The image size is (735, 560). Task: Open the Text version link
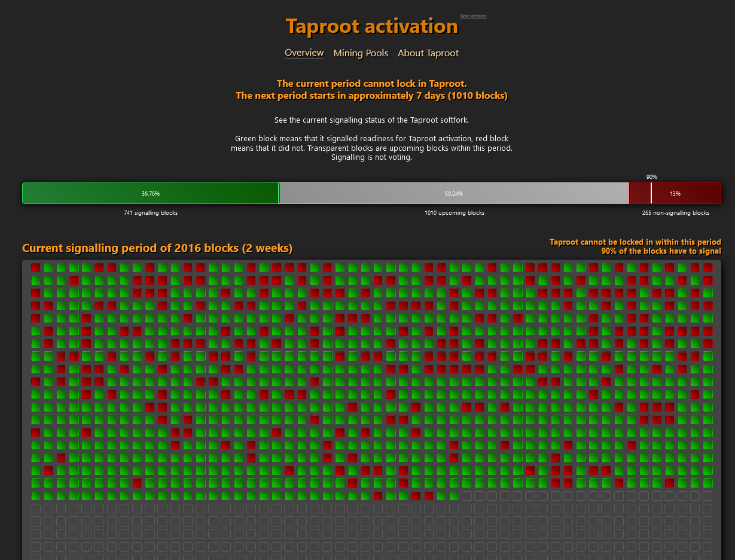coord(473,16)
